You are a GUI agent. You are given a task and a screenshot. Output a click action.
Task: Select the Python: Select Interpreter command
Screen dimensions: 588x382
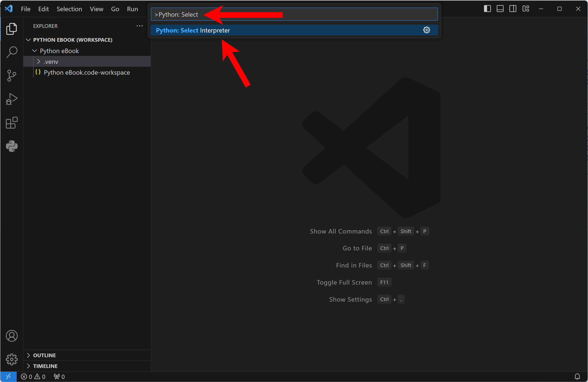(x=294, y=30)
